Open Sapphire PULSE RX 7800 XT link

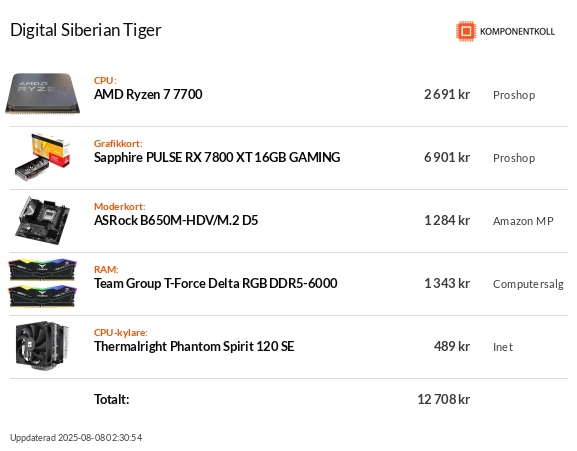217,157
